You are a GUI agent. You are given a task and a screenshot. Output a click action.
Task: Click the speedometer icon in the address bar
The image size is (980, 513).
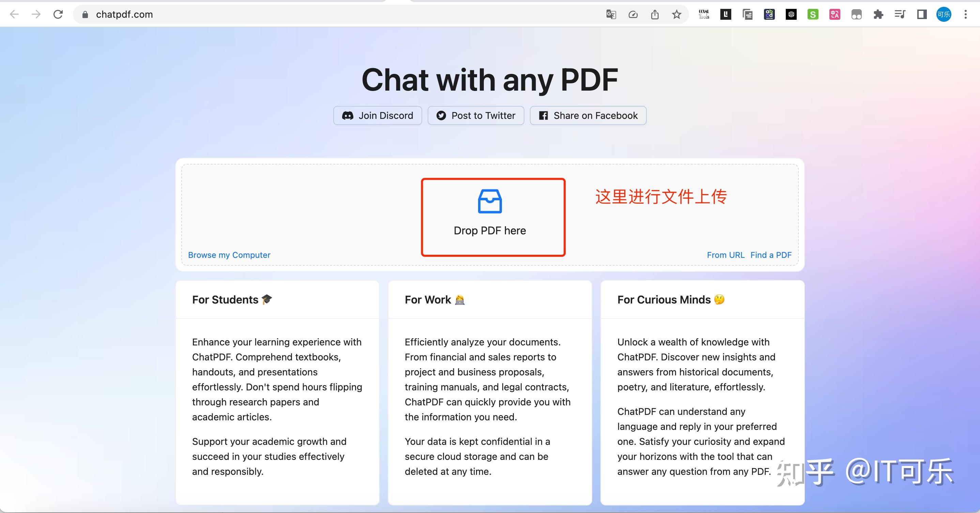(x=633, y=14)
